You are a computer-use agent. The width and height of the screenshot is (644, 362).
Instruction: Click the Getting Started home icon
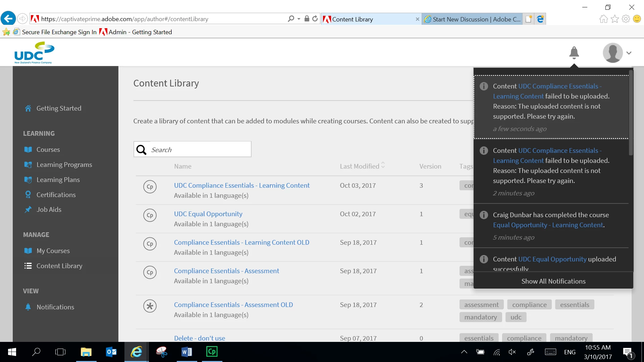click(x=28, y=108)
